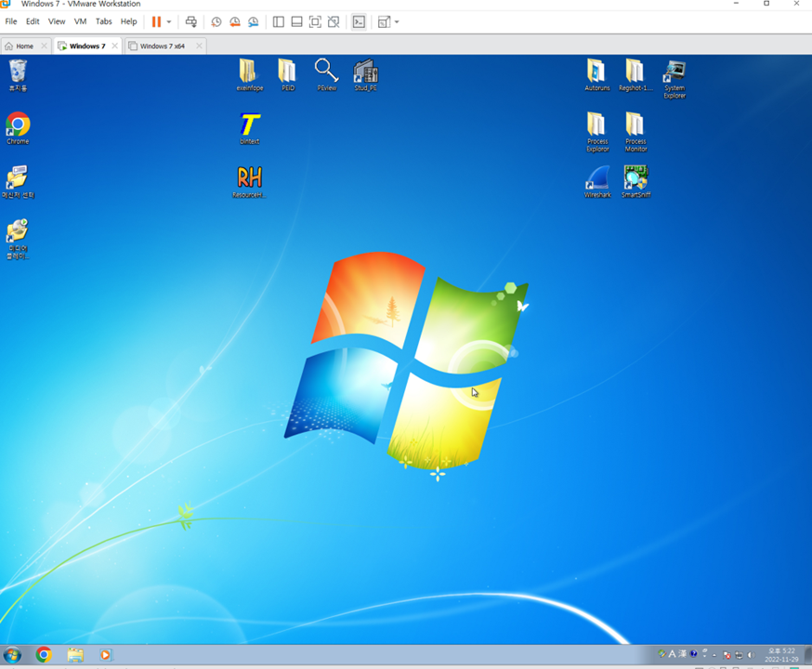Viewport: 812px width, 669px height.
Task: Select the ResourceHacker RH icon
Action: [x=249, y=182]
